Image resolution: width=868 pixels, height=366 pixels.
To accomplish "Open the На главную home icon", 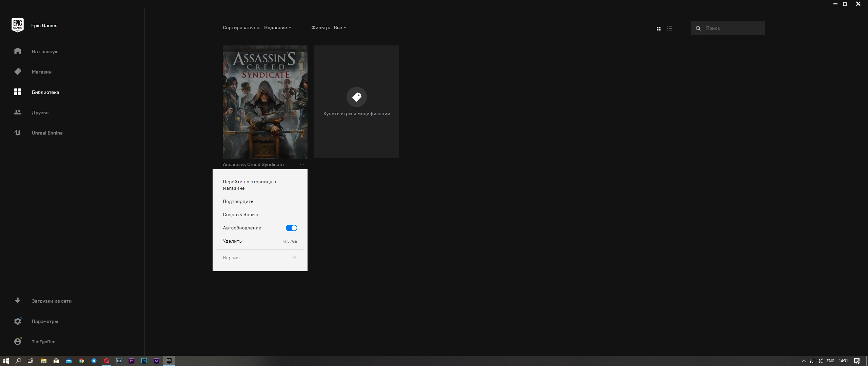I will coord(18,51).
